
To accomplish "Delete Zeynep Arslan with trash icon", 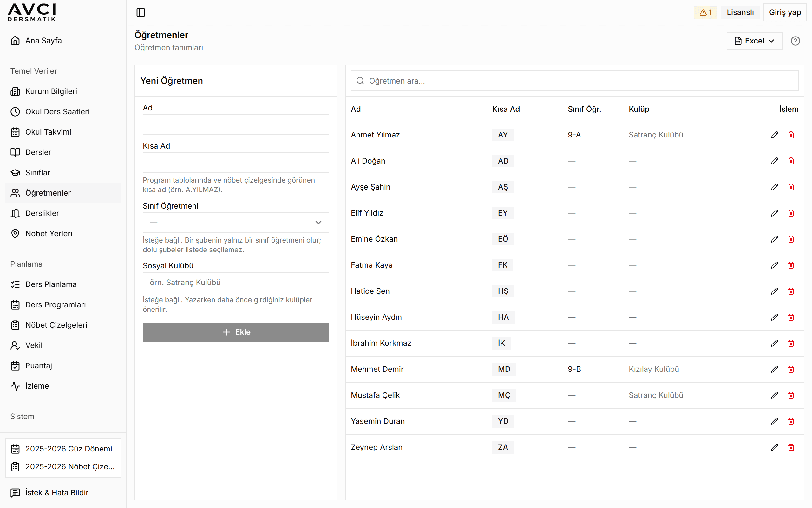I will coord(791,447).
